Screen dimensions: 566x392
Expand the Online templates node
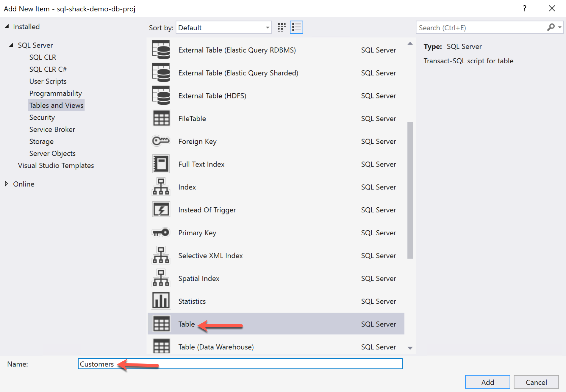tap(7, 184)
